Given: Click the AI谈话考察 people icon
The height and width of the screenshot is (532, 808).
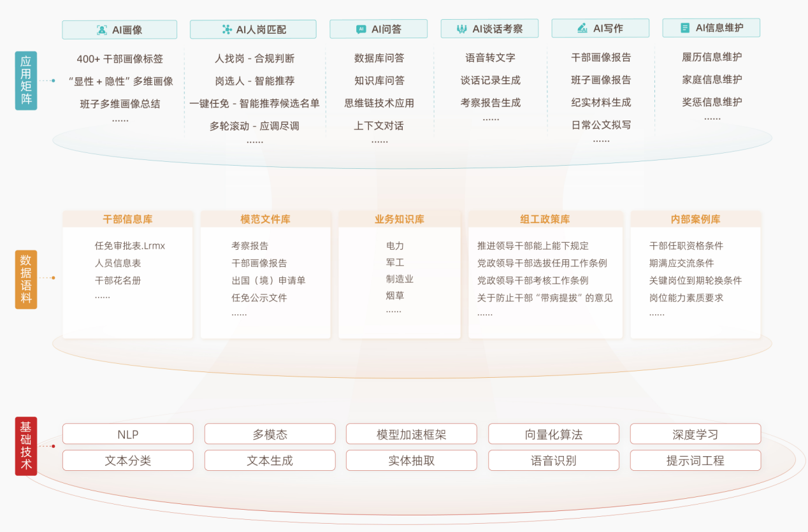Looking at the screenshot, I should click(462, 29).
